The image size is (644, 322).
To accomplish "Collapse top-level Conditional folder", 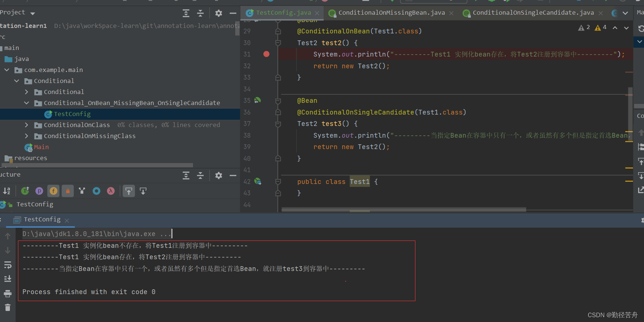I will tap(17, 81).
